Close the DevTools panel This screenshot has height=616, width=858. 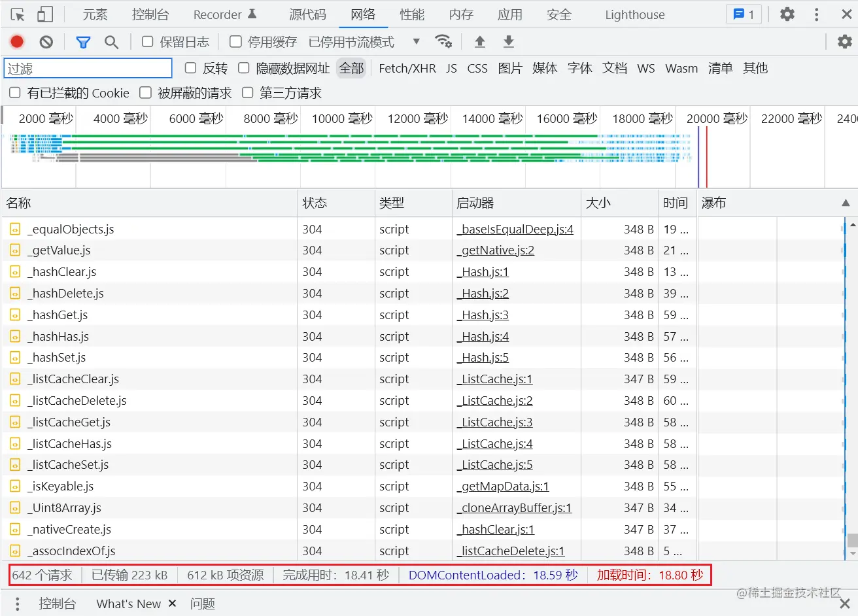(x=846, y=14)
